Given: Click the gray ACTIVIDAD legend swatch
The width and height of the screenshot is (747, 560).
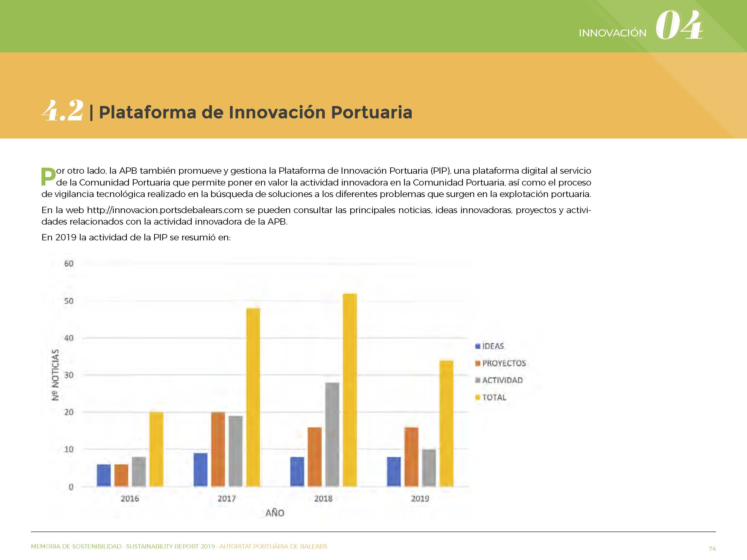Looking at the screenshot, I should pos(478,380).
